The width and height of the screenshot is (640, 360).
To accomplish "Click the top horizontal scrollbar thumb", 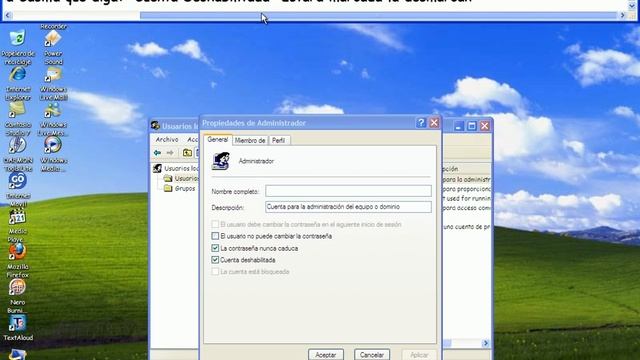I will point(378,16).
